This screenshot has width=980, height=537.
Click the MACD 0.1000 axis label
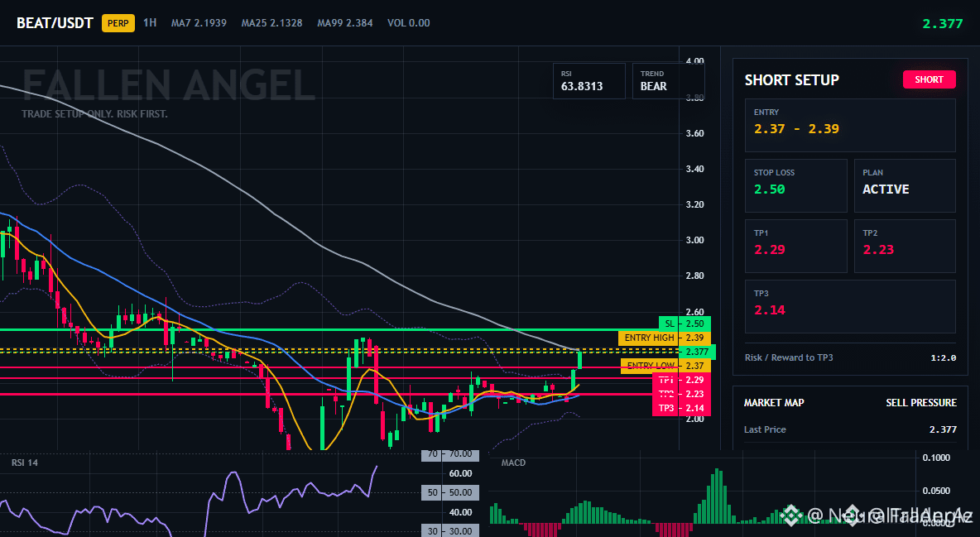(936, 458)
